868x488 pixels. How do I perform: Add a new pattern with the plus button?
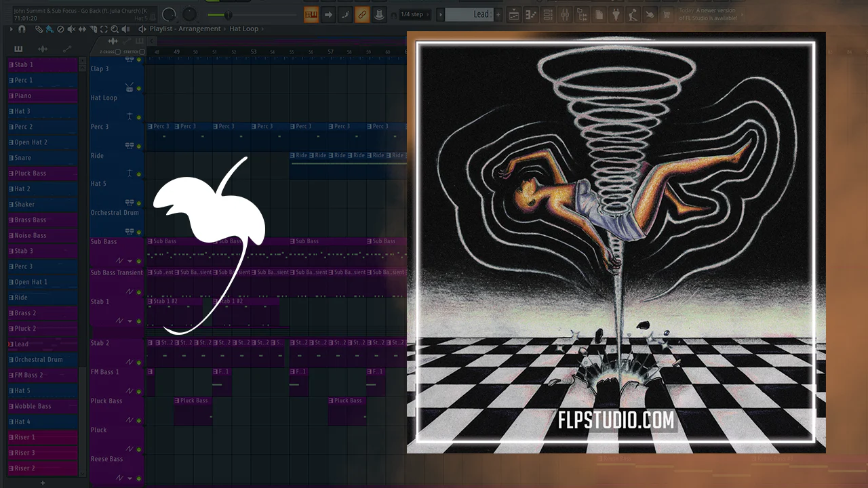(x=498, y=14)
